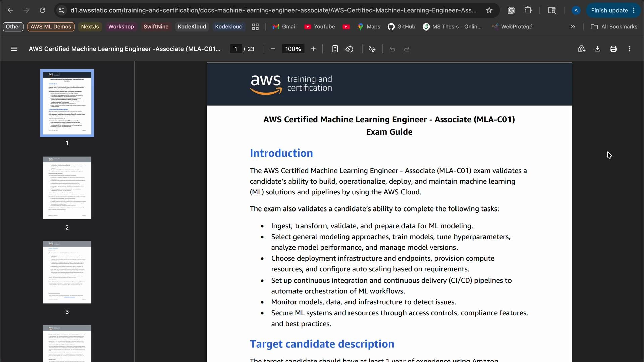
Task: Bookmark this page with the star icon
Action: pyautogui.click(x=489, y=10)
